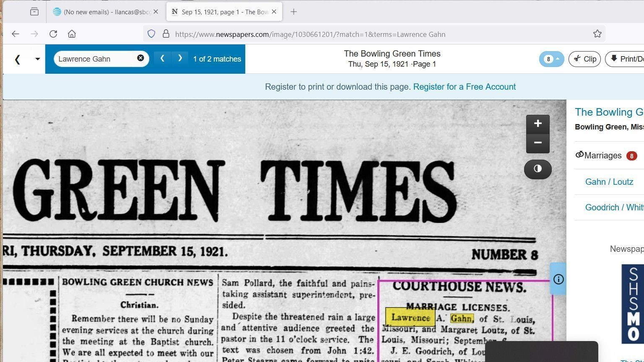Click the Thu, Sep 15, 1921 Page 1 subtitle
This screenshot has height=362, width=644.
tap(392, 64)
